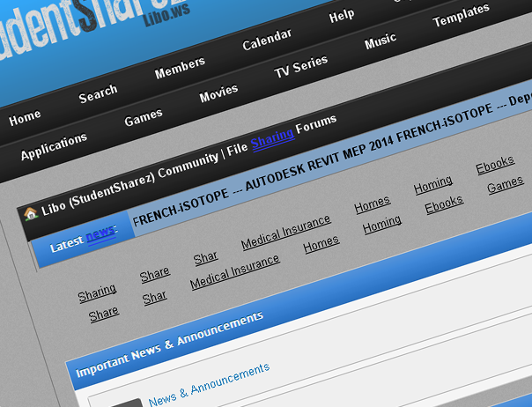
Task: Select Calendar in the top navigation
Action: pos(267,40)
